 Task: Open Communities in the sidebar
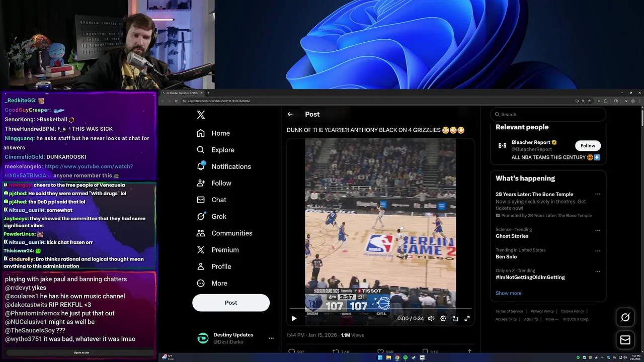pyautogui.click(x=224, y=233)
